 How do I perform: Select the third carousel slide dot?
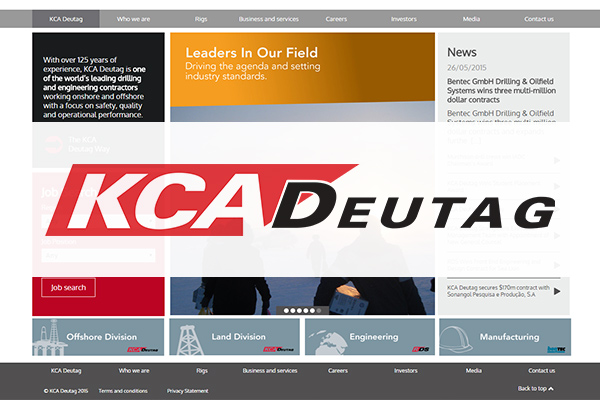(x=299, y=310)
